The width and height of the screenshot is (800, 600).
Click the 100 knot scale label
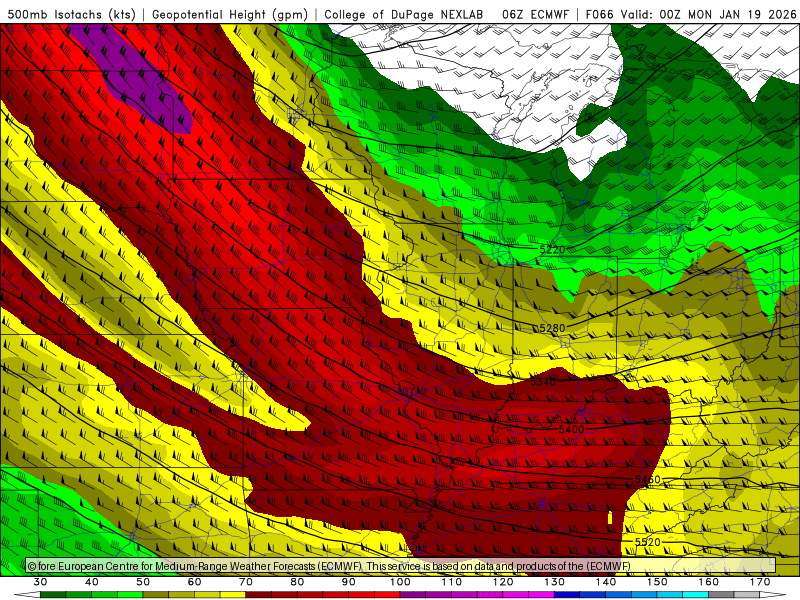pos(401,582)
